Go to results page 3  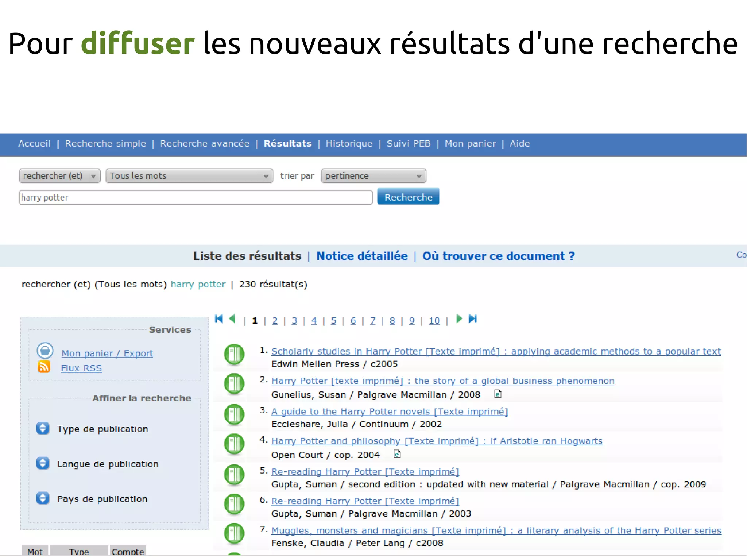coord(294,321)
